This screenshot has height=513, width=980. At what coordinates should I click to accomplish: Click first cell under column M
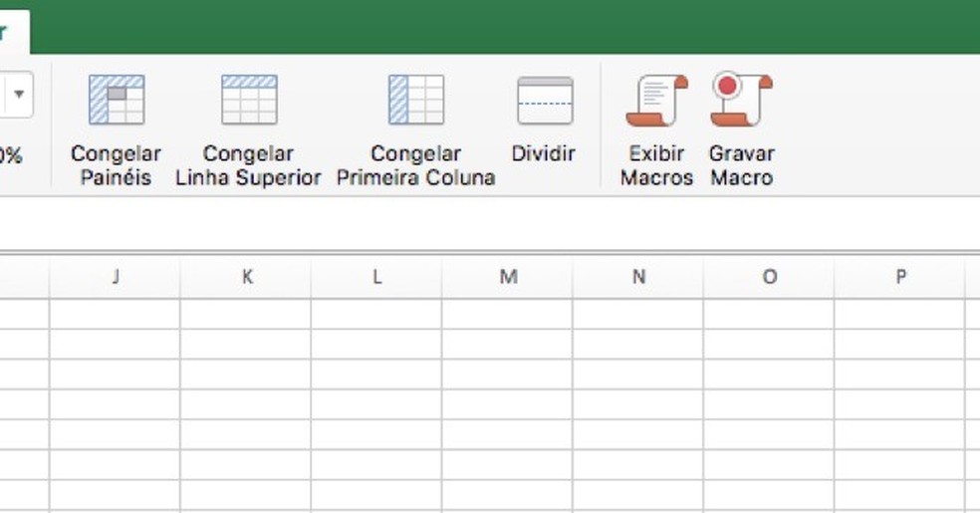[x=508, y=314]
